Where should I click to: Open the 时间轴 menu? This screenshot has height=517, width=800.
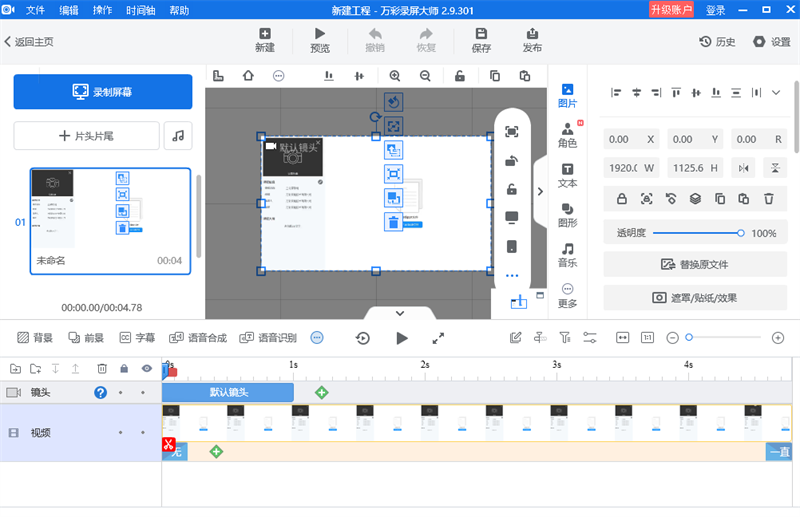(140, 10)
